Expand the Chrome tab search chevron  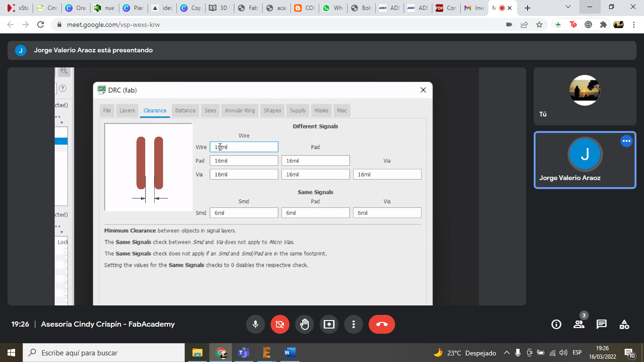(x=568, y=7)
